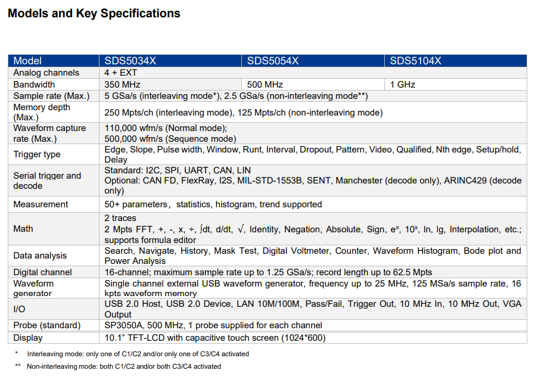The height and width of the screenshot is (392, 538).
Task: Select the 'Analog channels' row label
Action: click(x=46, y=73)
